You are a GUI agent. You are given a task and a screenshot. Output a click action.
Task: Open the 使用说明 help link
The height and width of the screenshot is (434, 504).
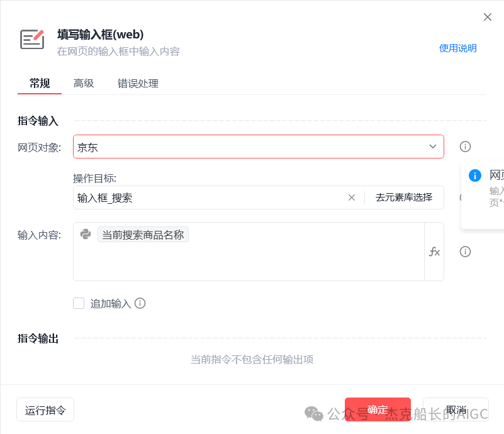coord(457,48)
